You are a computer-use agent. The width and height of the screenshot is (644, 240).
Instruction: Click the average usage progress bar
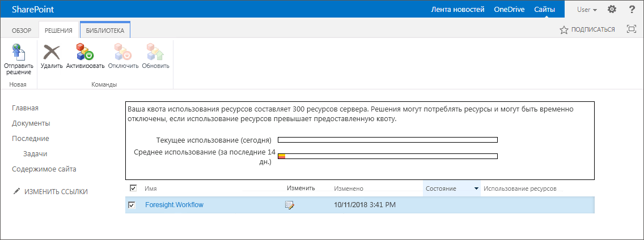coord(387,156)
